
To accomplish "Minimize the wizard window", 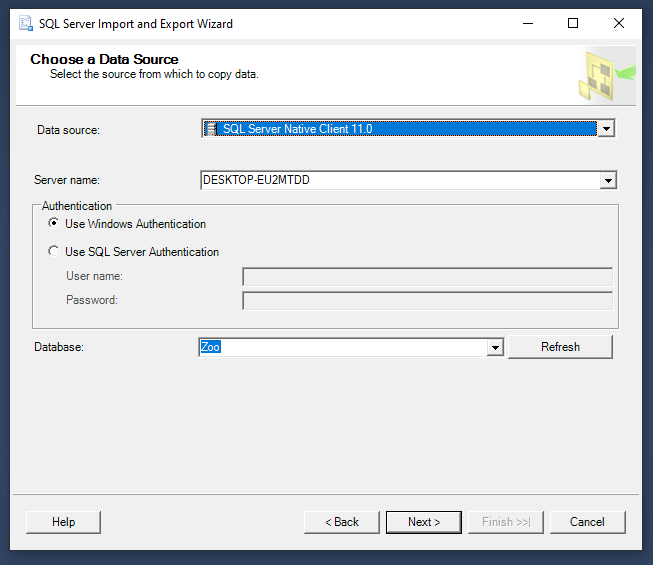I will 528,23.
